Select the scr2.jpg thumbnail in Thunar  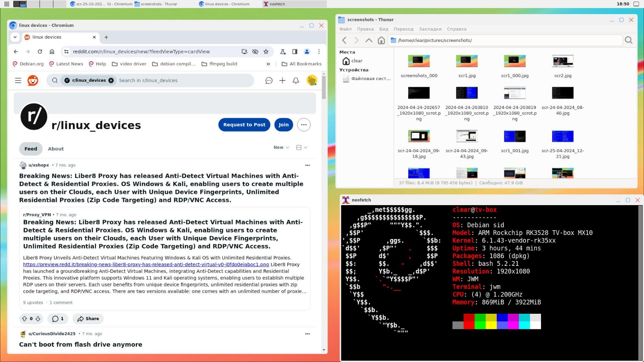point(563,61)
